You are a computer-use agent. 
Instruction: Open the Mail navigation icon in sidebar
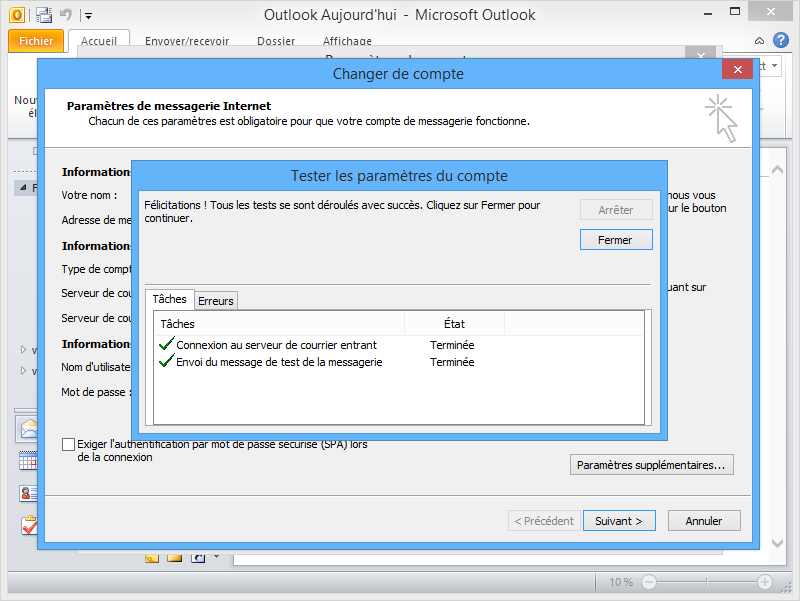tap(28, 430)
